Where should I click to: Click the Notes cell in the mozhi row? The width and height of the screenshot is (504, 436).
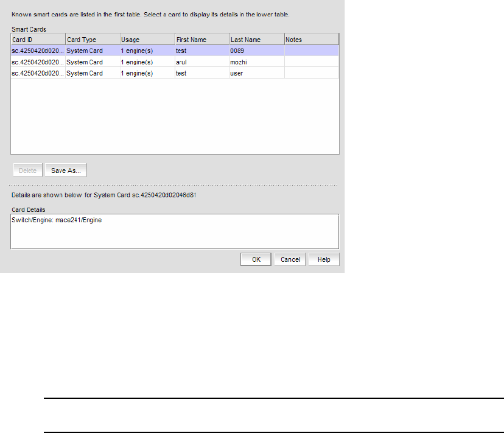(311, 62)
